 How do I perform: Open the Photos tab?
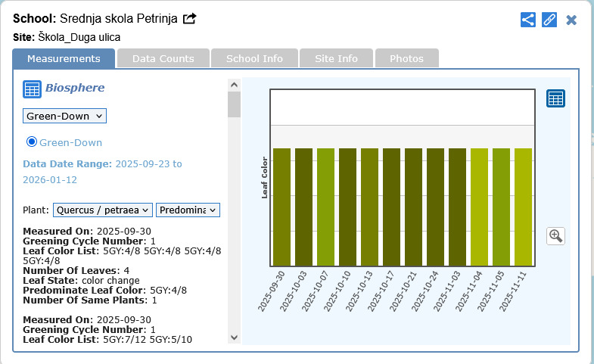click(x=406, y=58)
